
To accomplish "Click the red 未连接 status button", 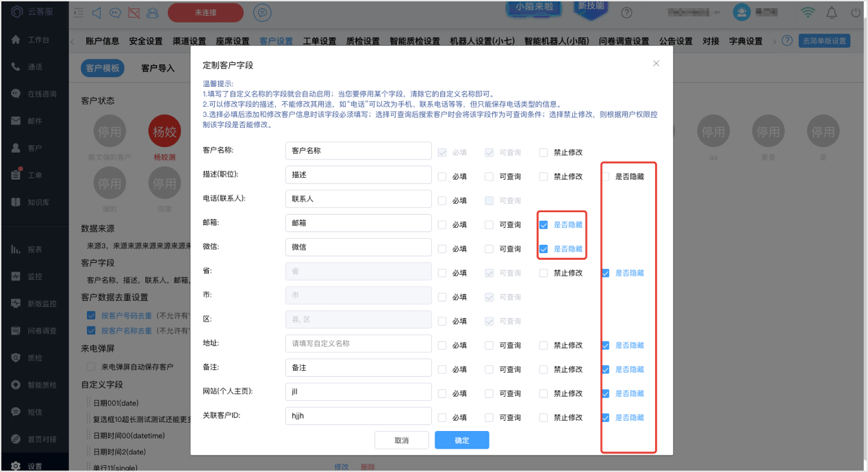I will pos(205,12).
